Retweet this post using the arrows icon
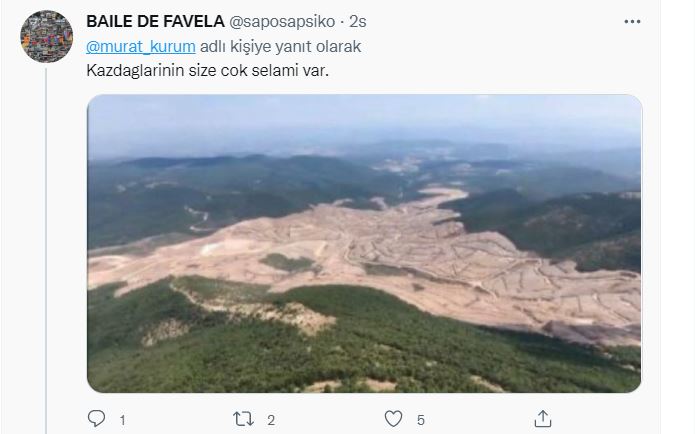695x434 pixels. pyautogui.click(x=243, y=419)
